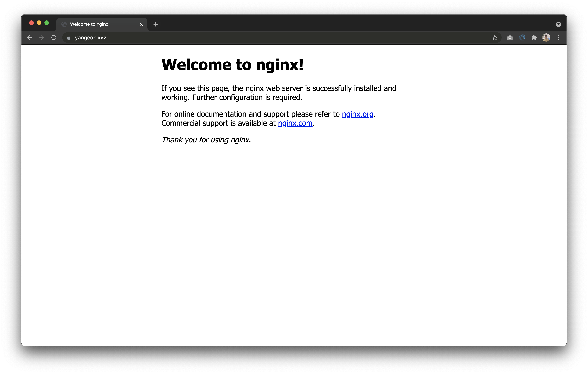Open the Extensions puzzle piece menu
Screen dimensions: 588x374
point(534,38)
